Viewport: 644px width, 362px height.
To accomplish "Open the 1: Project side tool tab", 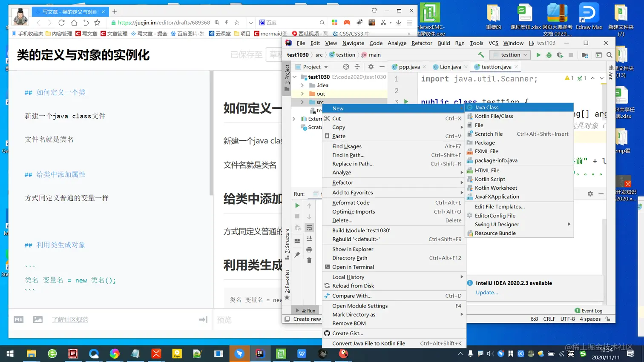I will tap(287, 77).
